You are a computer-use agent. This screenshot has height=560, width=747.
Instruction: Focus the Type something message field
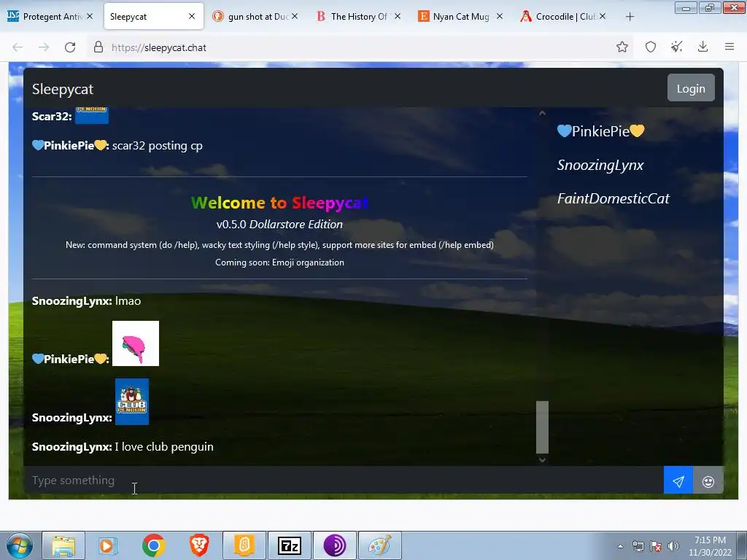click(343, 481)
